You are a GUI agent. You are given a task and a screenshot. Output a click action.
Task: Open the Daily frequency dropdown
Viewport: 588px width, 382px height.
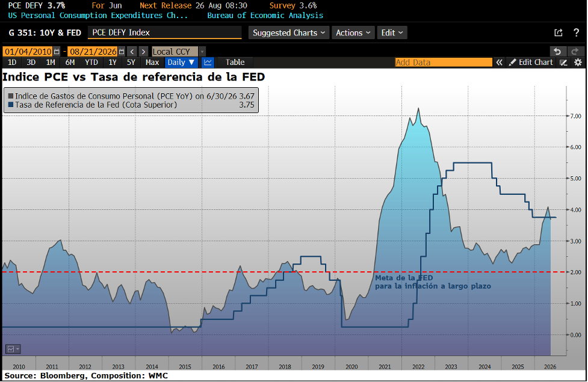[x=181, y=62]
